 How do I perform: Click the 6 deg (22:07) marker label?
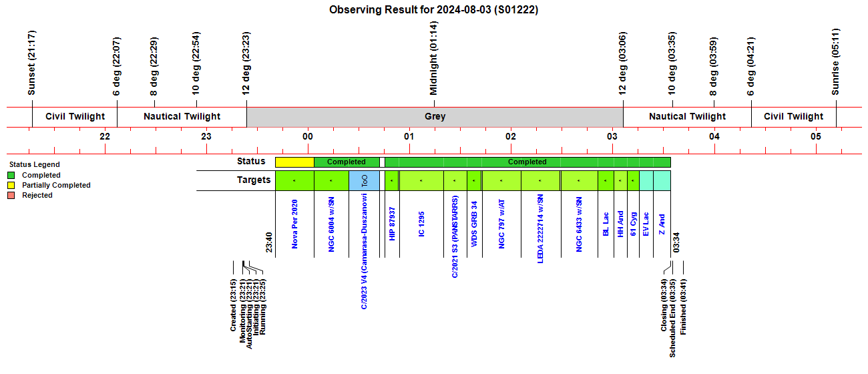point(117,66)
